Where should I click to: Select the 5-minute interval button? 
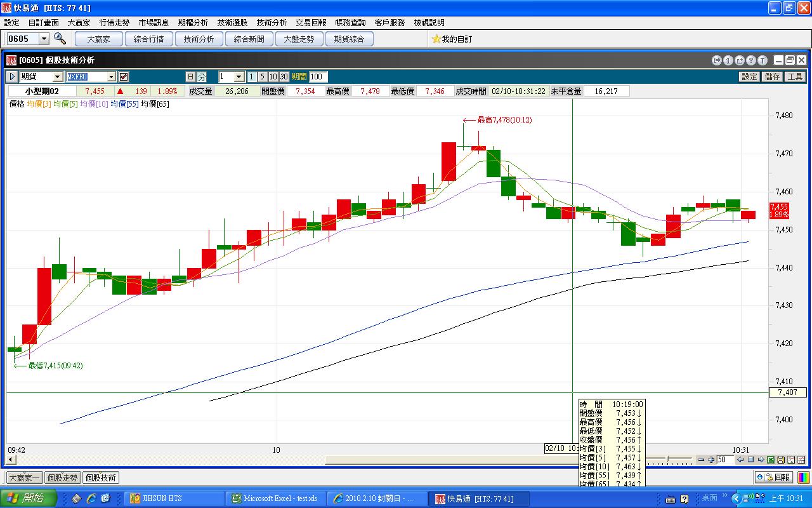coord(262,77)
